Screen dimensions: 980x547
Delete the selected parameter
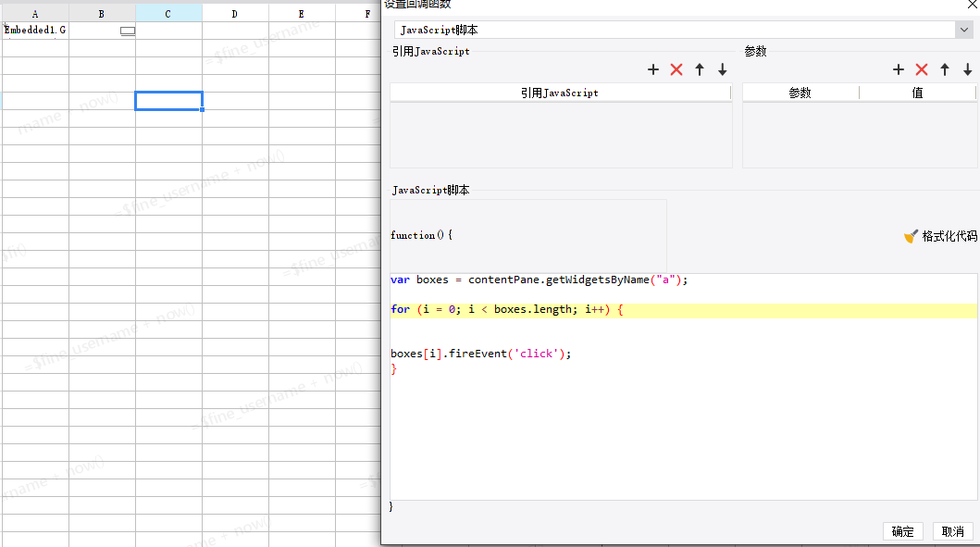click(922, 69)
